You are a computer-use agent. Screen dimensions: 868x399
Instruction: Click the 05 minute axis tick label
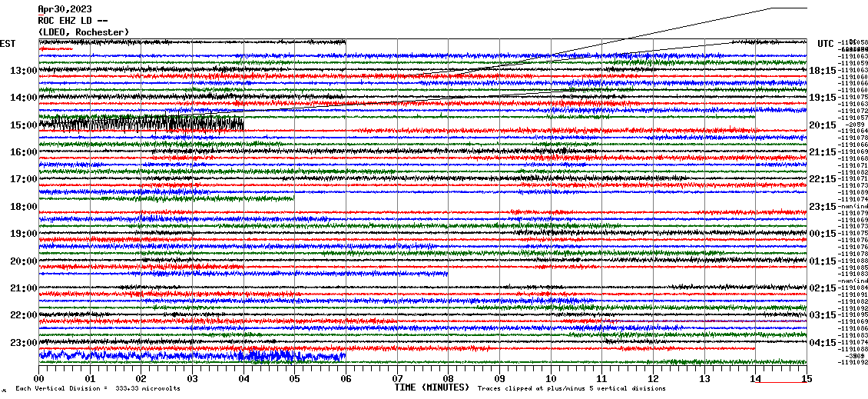pyautogui.click(x=295, y=379)
